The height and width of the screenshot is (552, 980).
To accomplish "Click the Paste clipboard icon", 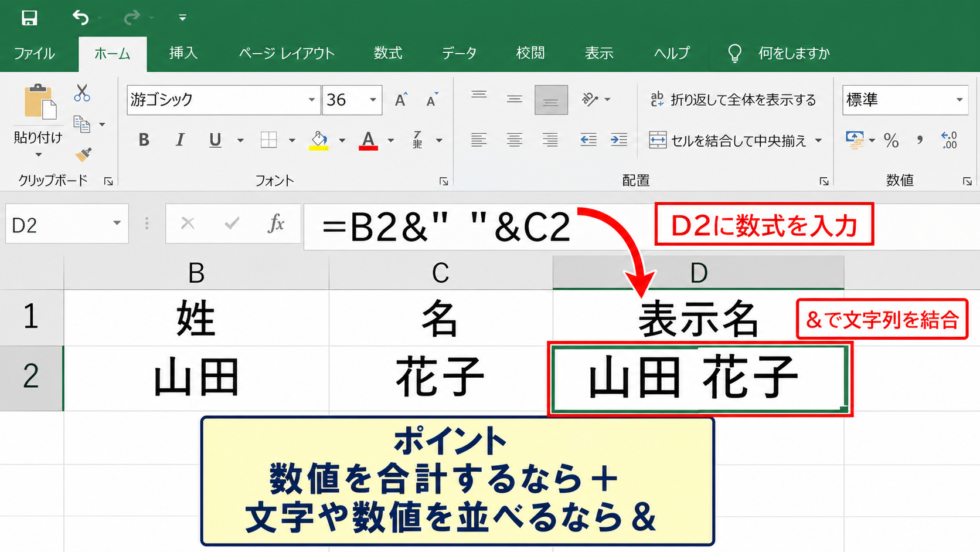I will [x=40, y=101].
